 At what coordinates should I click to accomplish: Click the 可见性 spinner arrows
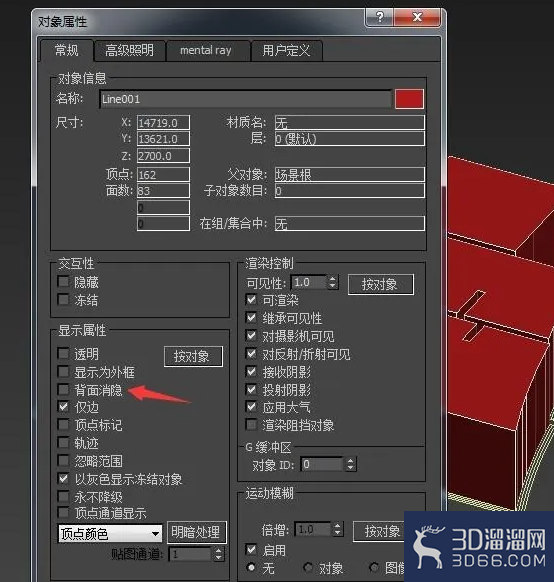pyautogui.click(x=333, y=282)
